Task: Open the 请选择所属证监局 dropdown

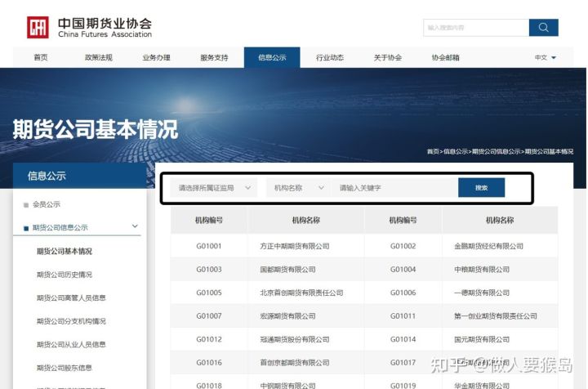Action: point(214,188)
